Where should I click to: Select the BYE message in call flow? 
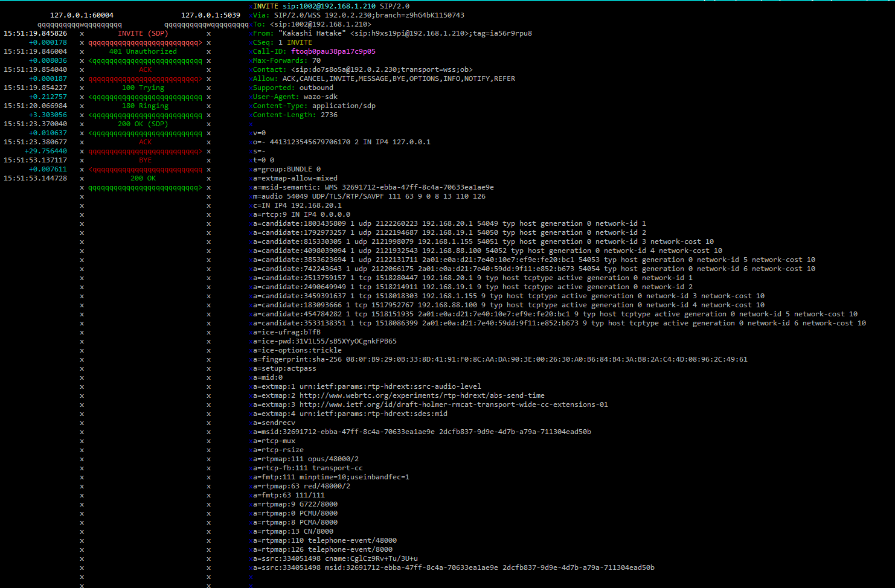(145, 161)
